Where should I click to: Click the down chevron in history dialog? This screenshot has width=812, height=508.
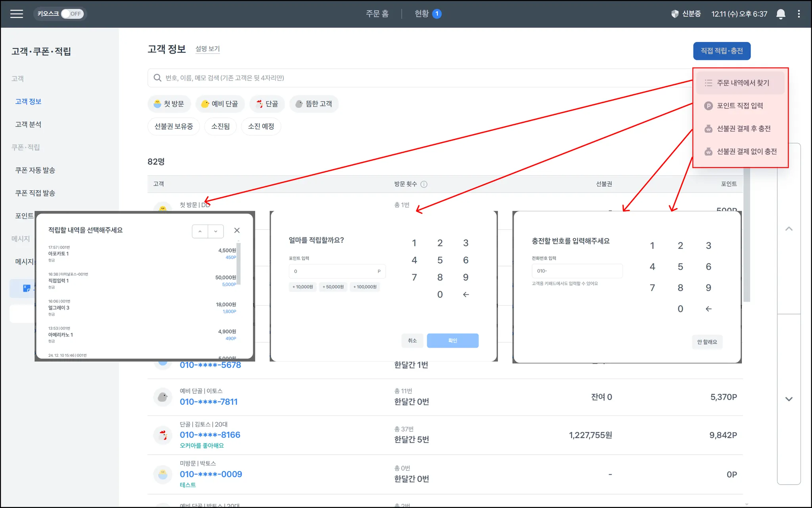[x=216, y=231]
